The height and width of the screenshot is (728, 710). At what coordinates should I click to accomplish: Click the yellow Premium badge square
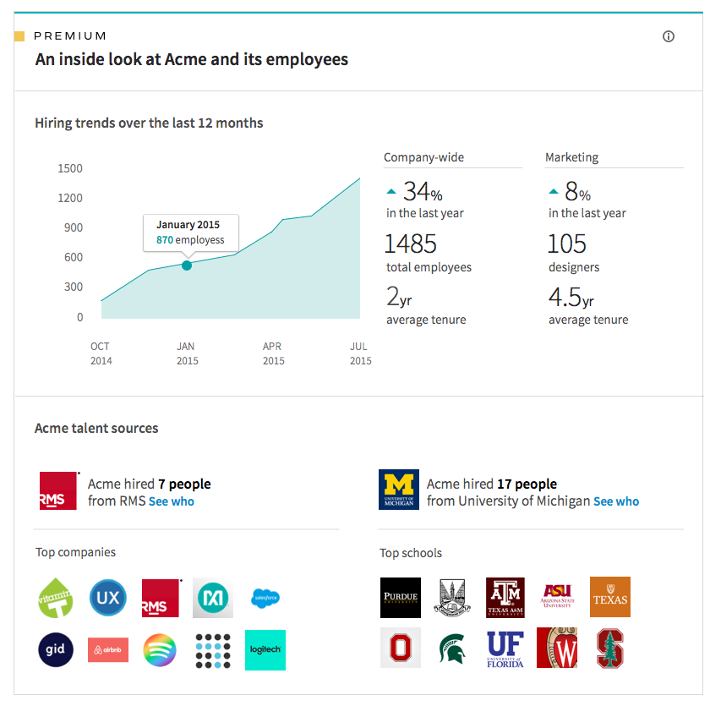[20, 36]
